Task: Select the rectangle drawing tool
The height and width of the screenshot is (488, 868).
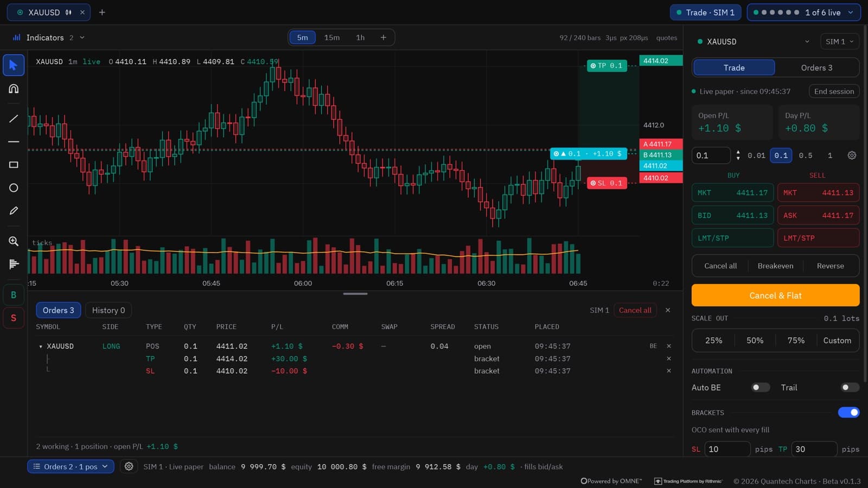Action: [14, 164]
